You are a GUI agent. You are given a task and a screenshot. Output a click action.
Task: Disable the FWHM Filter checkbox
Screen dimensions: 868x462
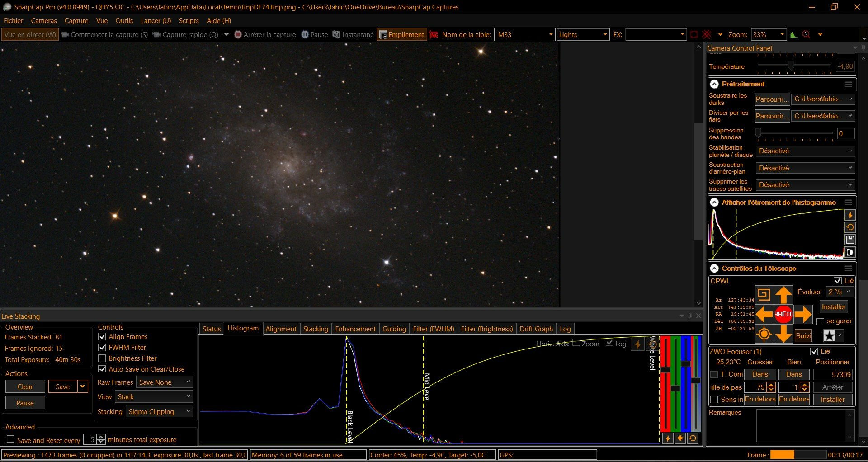[x=102, y=347]
